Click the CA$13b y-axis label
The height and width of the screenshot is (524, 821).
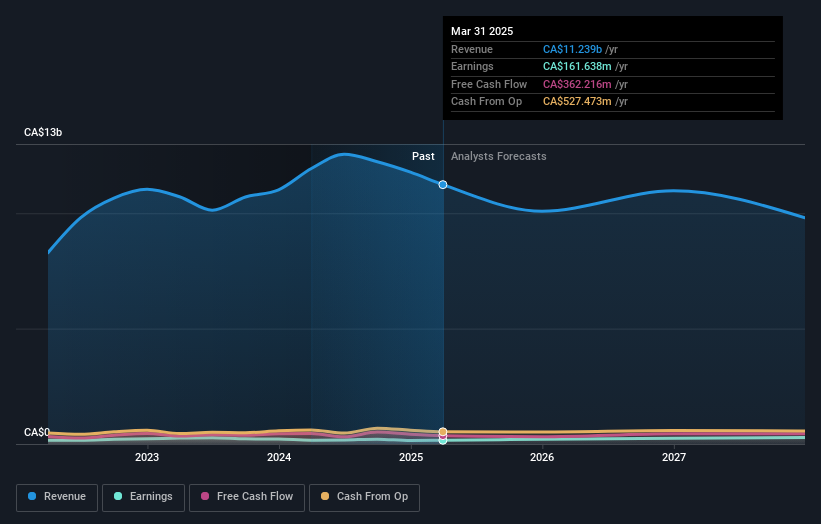pos(43,132)
